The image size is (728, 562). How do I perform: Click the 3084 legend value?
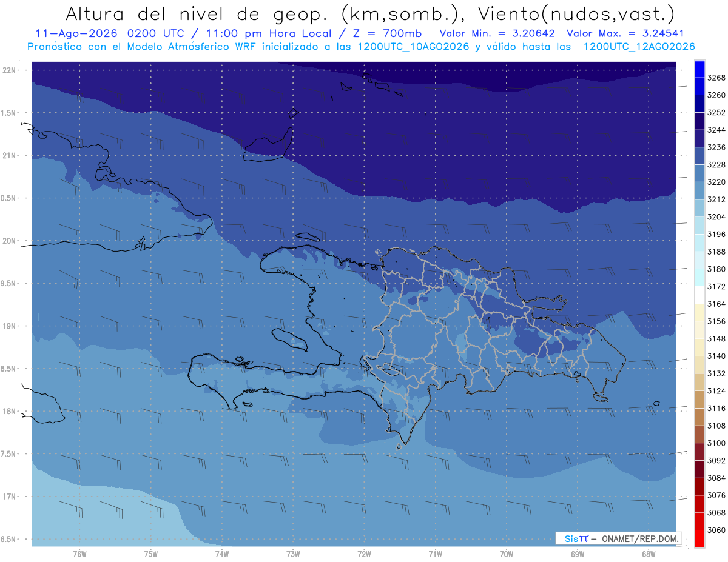[716, 478]
